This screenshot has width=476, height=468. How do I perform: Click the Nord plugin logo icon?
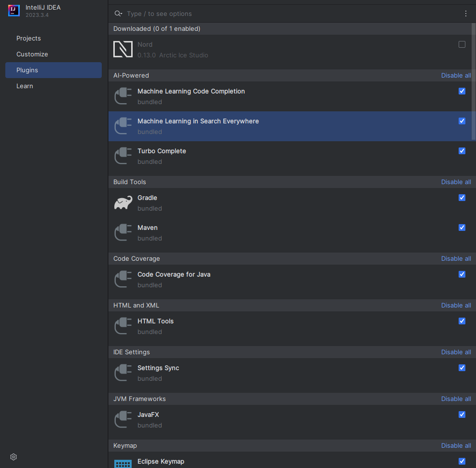click(123, 49)
